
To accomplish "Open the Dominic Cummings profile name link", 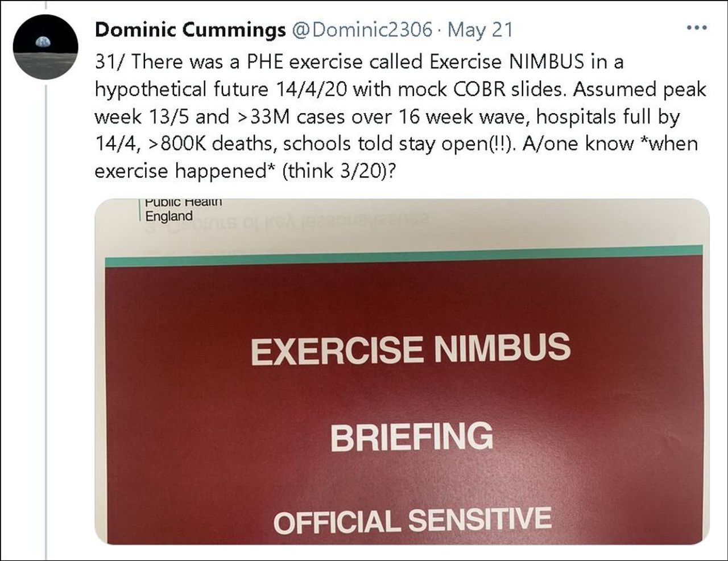I will (190, 30).
